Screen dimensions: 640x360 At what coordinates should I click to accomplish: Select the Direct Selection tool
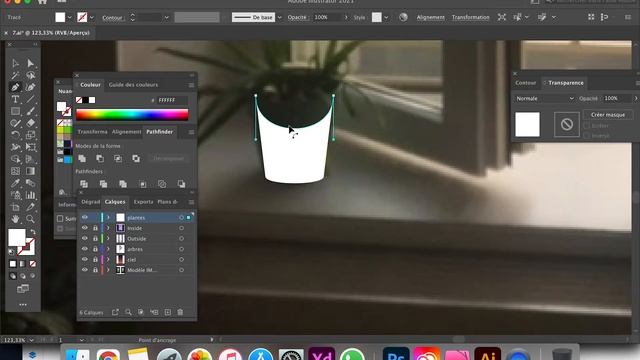(x=31, y=63)
